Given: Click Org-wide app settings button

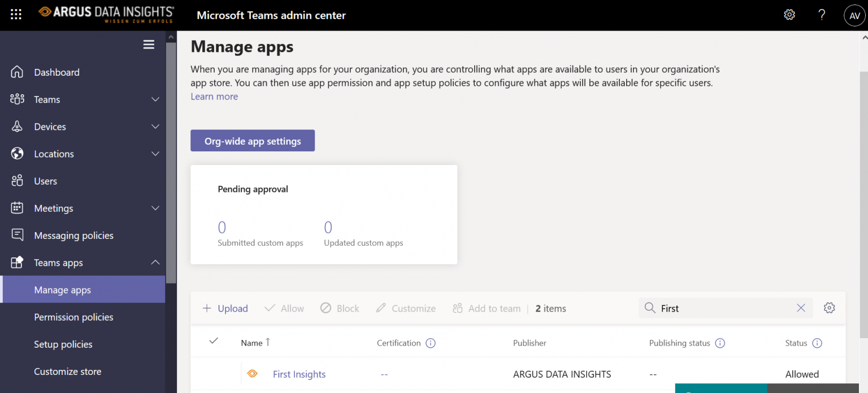Looking at the screenshot, I should click(253, 141).
